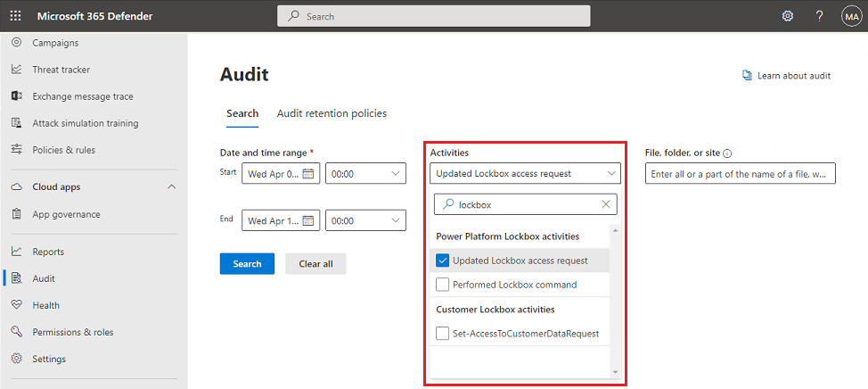Viewport: 868px width, 389px height.
Task: Open the MA account avatar
Action: point(851,16)
